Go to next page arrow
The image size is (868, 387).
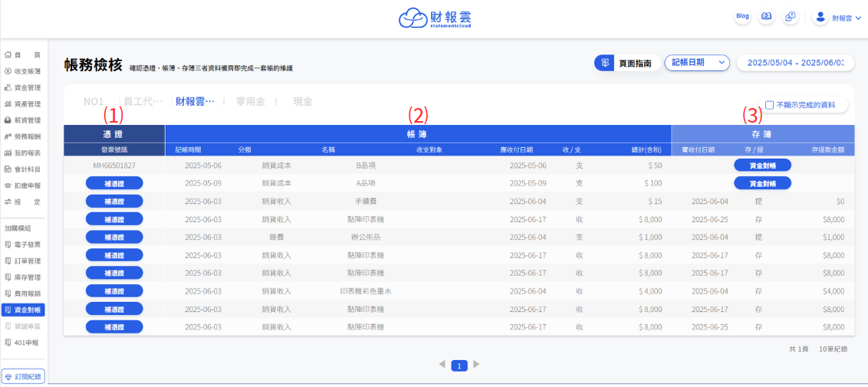[476, 365]
